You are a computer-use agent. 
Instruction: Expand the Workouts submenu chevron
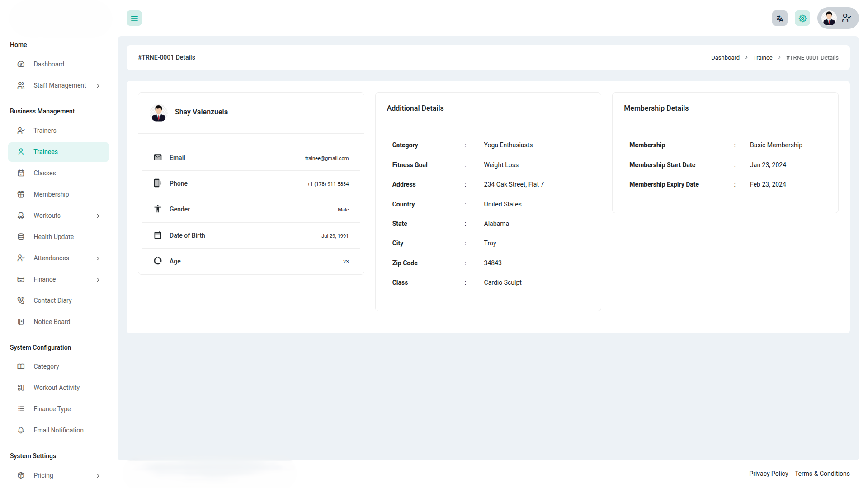point(98,216)
